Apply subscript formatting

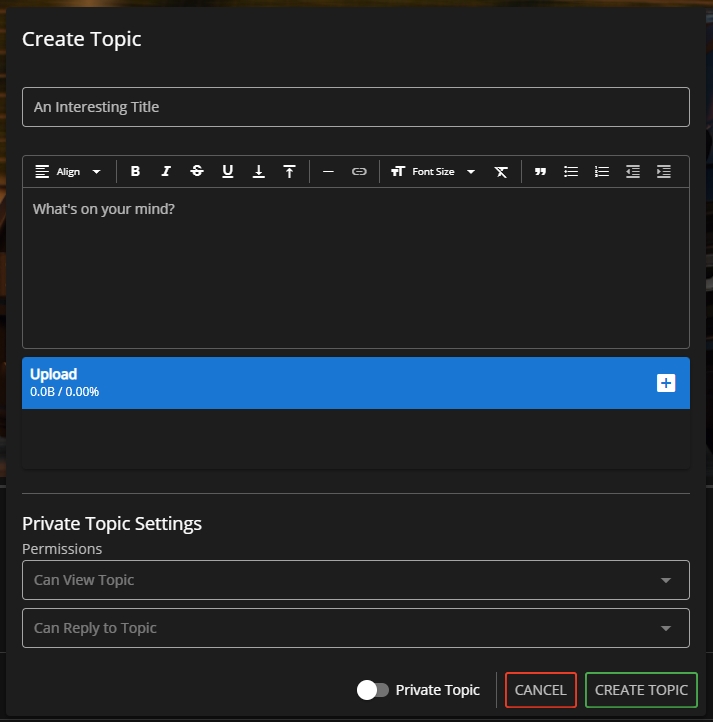coord(259,172)
